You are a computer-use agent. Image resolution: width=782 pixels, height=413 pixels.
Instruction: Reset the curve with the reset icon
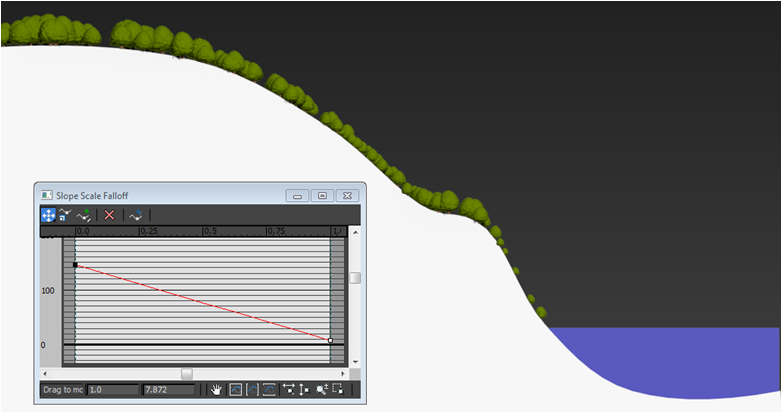point(134,215)
